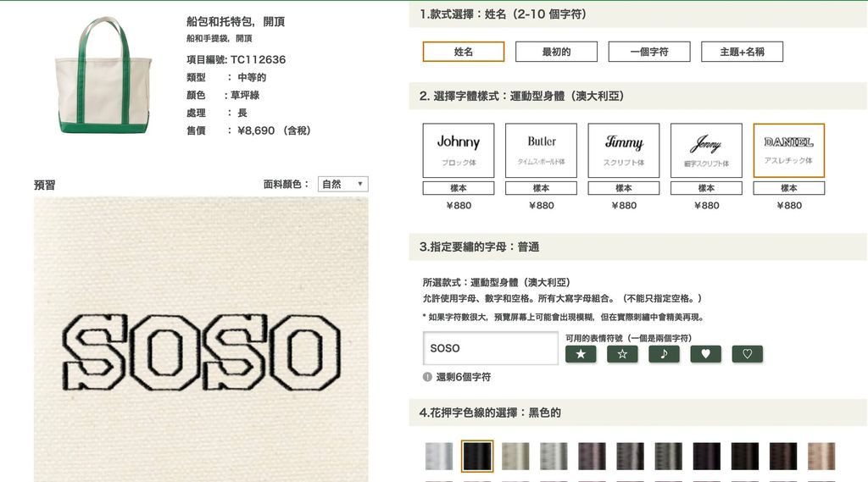The width and height of the screenshot is (868, 482).
Task: View 樣本 sample under Johnny font
Action: 459,188
